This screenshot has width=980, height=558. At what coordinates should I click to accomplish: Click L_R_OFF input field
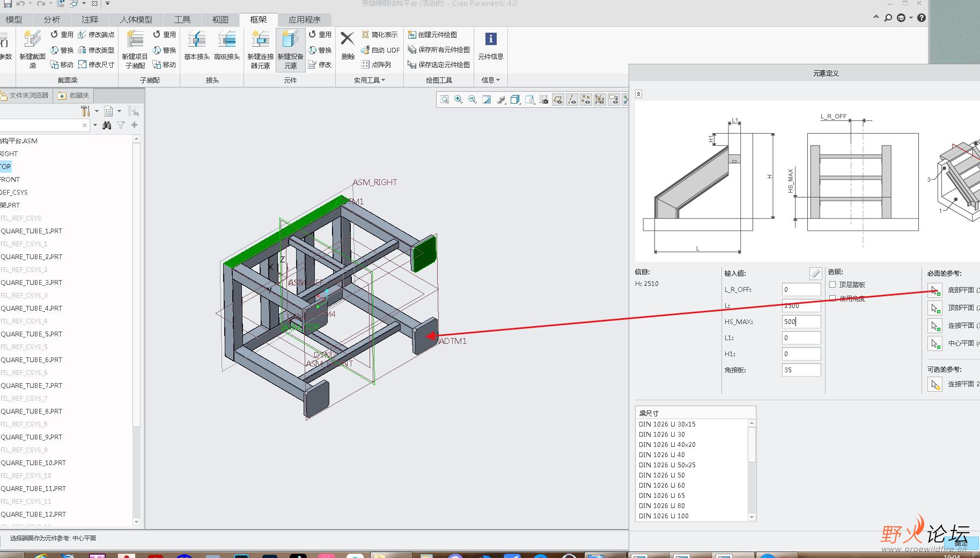(801, 290)
